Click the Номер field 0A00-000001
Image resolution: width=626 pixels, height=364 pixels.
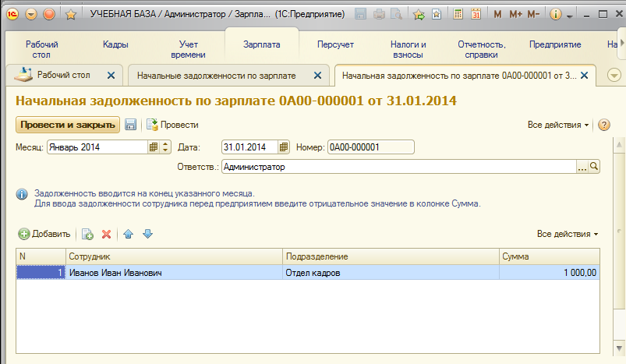click(371, 147)
